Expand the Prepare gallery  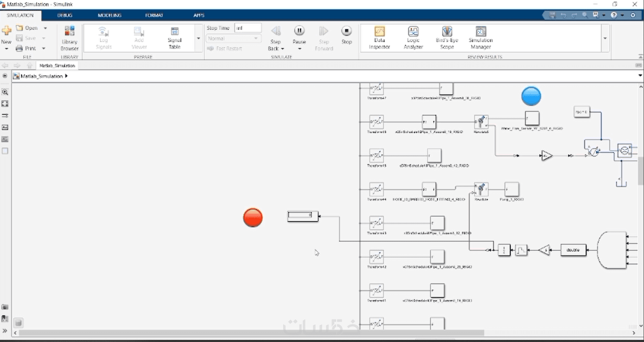(199, 38)
